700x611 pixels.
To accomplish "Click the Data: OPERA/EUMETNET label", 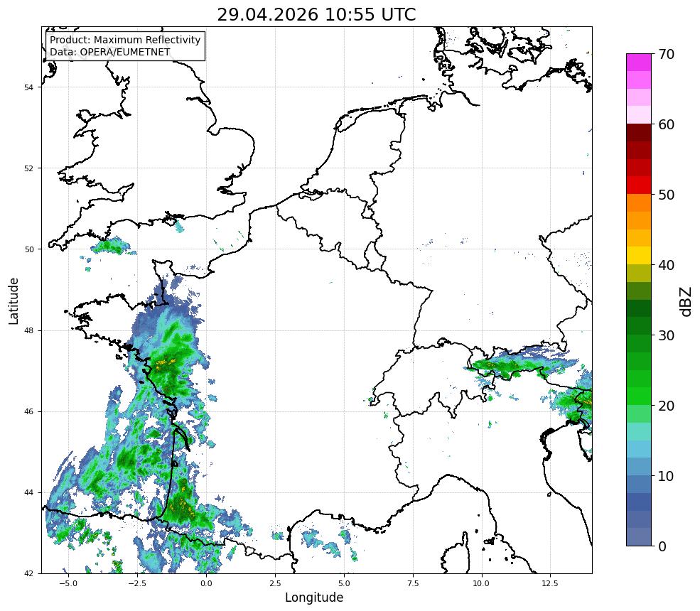I will coord(110,52).
